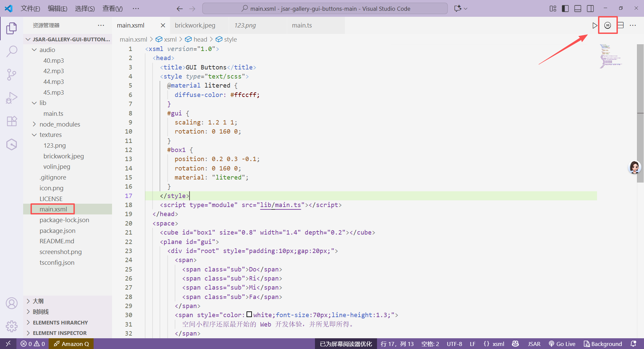Click the editor vertical scrollbar
The height and width of the screenshot is (349, 644).
(640, 113)
